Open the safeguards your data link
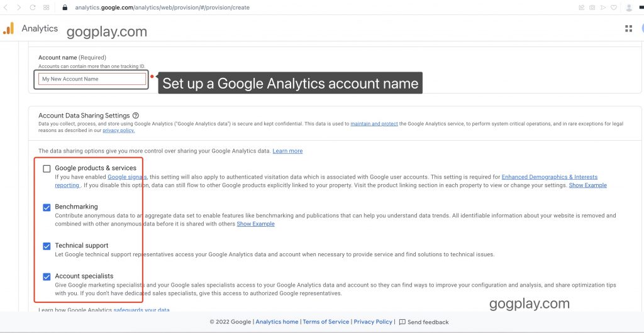 click(x=142, y=310)
